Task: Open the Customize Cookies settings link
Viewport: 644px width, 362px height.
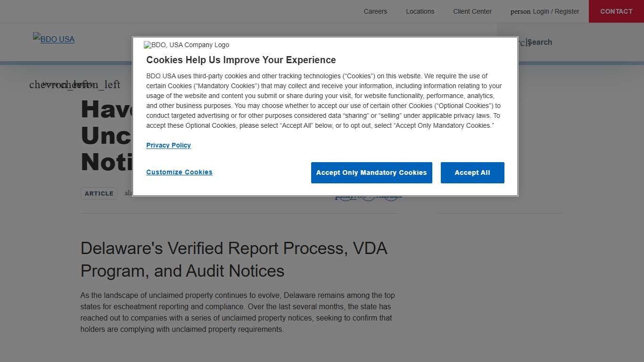Action: click(179, 172)
